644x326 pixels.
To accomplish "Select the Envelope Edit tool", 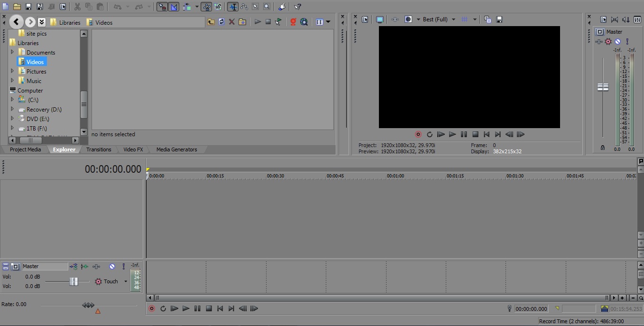I will pos(244,7).
